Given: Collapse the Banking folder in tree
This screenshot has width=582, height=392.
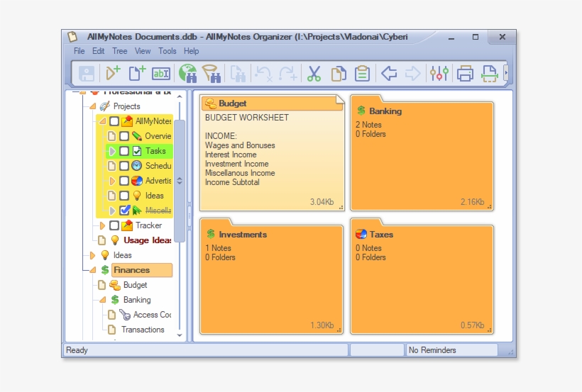Looking at the screenshot, I should [x=102, y=300].
